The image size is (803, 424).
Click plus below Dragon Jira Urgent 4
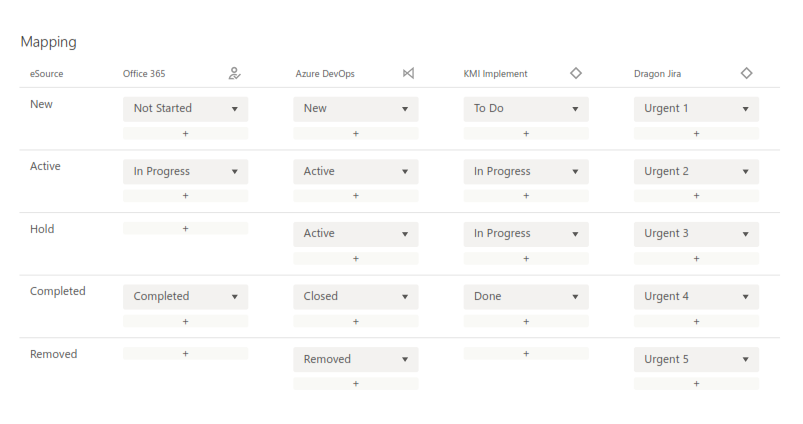tap(696, 321)
